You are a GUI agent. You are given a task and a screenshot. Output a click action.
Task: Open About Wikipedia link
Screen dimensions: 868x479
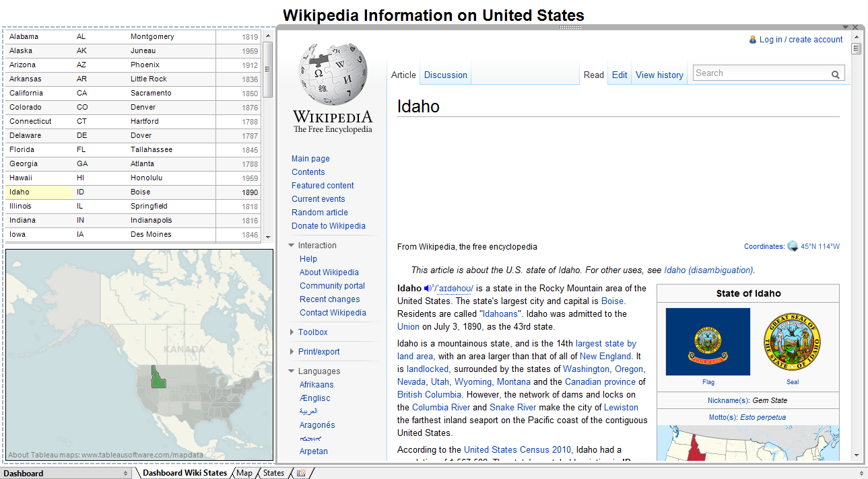tap(329, 272)
